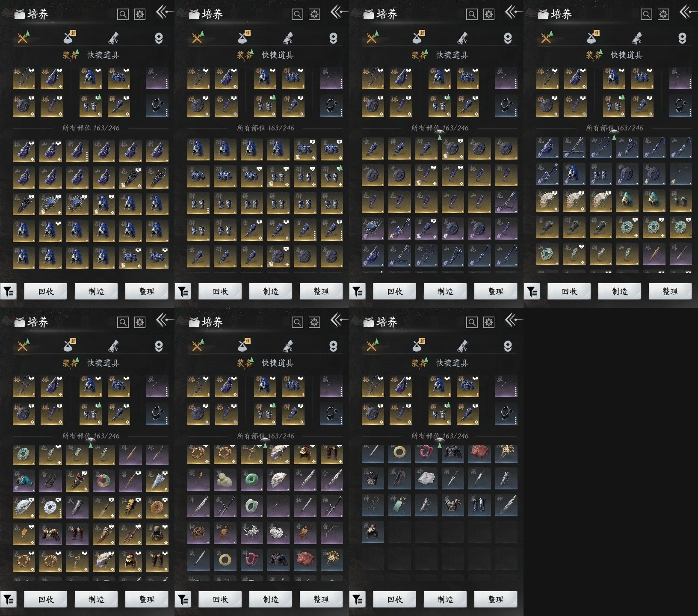Select the last helmet item in the bottom-right panel
The width and height of the screenshot is (698, 616).
point(373,532)
